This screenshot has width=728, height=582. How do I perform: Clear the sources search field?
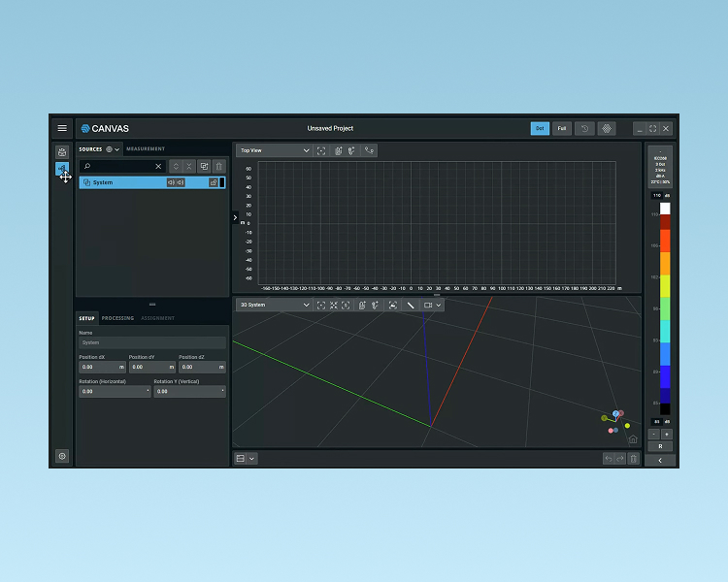158,166
